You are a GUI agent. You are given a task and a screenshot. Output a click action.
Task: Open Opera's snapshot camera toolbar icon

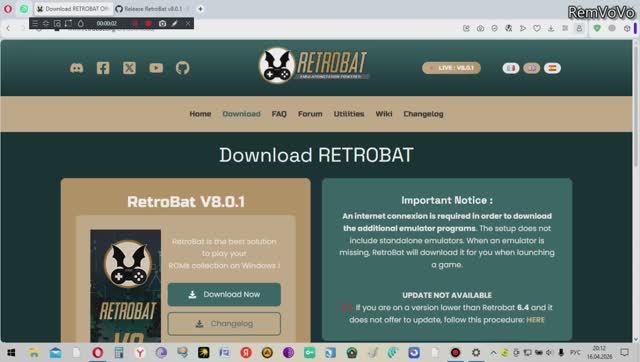(x=480, y=28)
